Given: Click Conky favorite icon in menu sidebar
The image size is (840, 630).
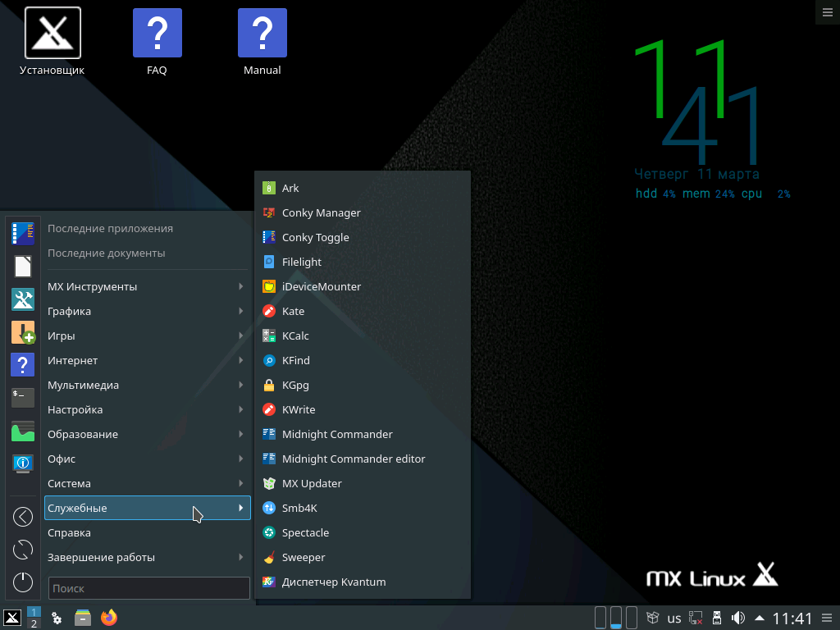Looking at the screenshot, I should point(22,234).
